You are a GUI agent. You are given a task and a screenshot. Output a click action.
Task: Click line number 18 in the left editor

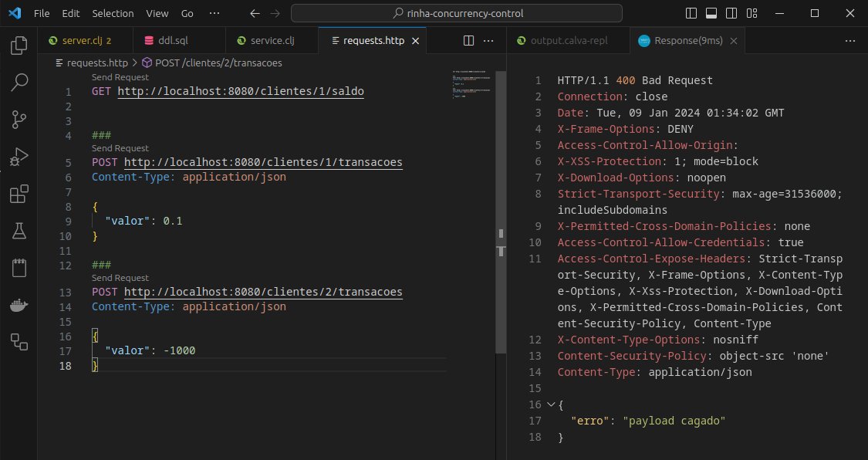pyautogui.click(x=66, y=366)
